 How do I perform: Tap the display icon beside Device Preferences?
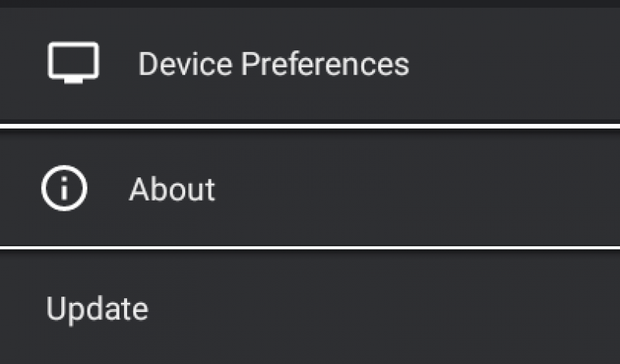click(x=73, y=63)
